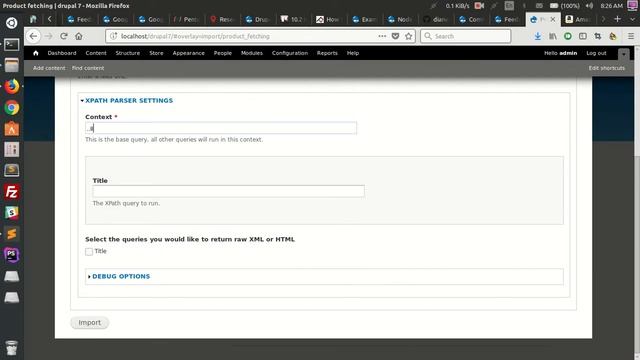This screenshot has width=640, height=360.
Task: Switch to the Node browser tab
Action: coord(400,19)
